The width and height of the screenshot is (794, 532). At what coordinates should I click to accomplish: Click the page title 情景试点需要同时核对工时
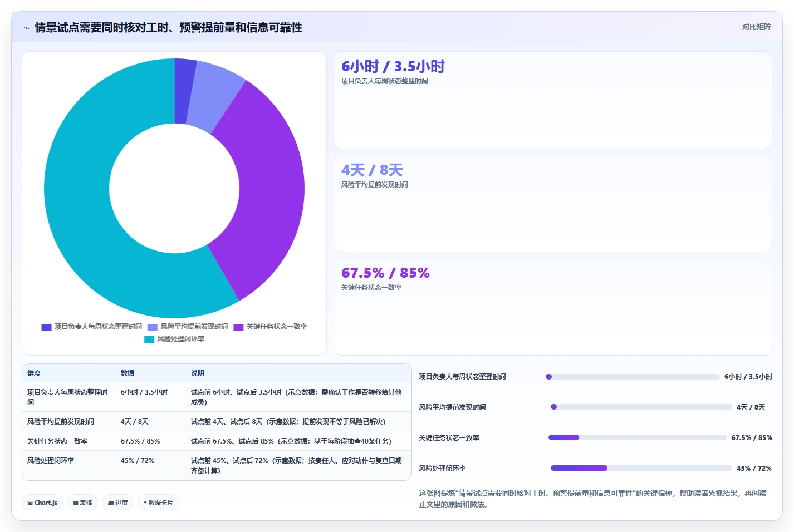(168, 28)
